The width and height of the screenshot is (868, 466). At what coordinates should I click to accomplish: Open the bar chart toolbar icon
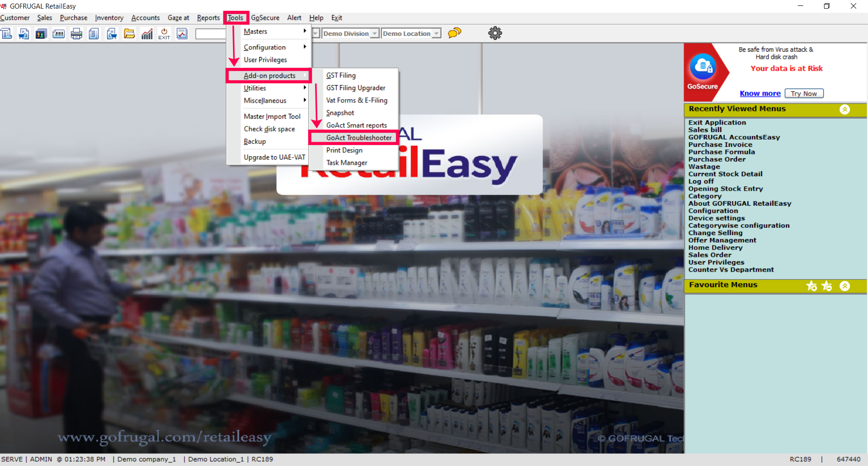pos(147,34)
